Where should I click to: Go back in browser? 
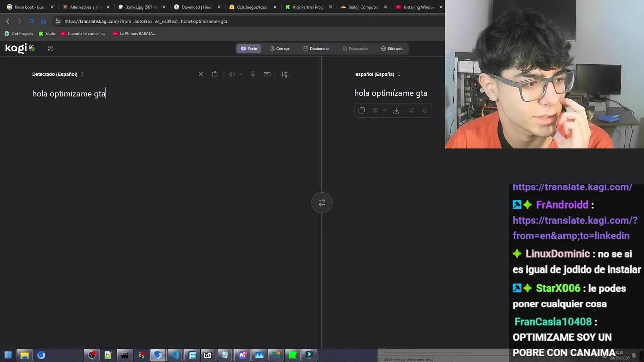[x=7, y=21]
